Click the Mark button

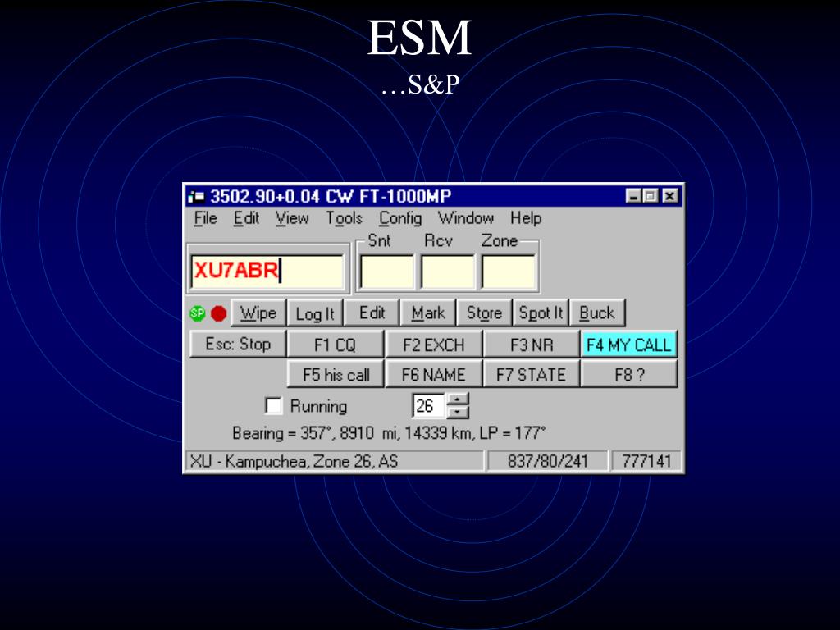428,313
